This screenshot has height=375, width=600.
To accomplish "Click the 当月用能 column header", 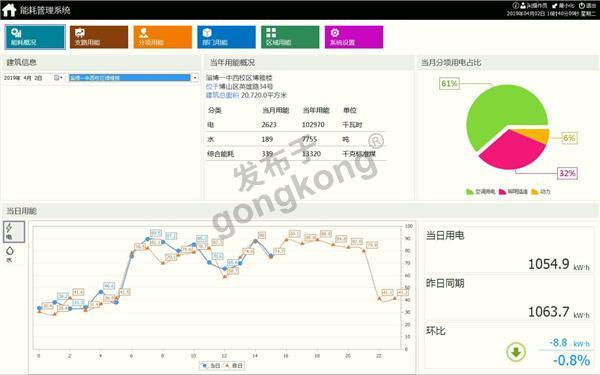I will click(x=276, y=110).
